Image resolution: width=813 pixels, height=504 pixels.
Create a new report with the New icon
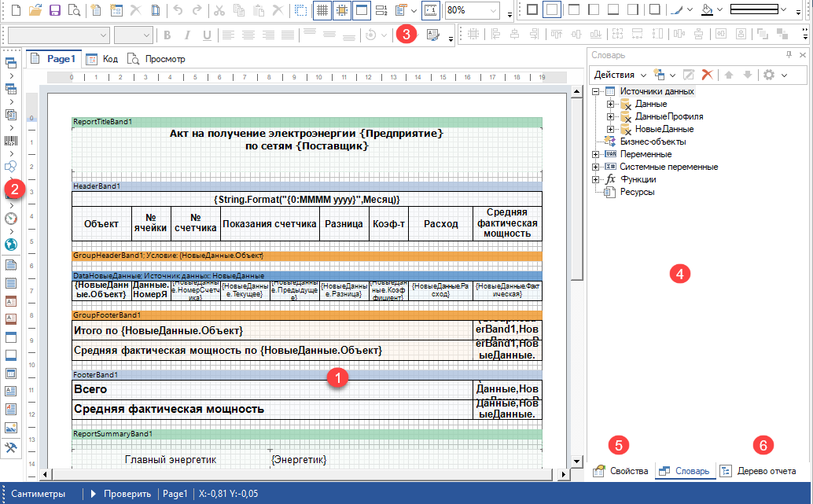point(16,10)
